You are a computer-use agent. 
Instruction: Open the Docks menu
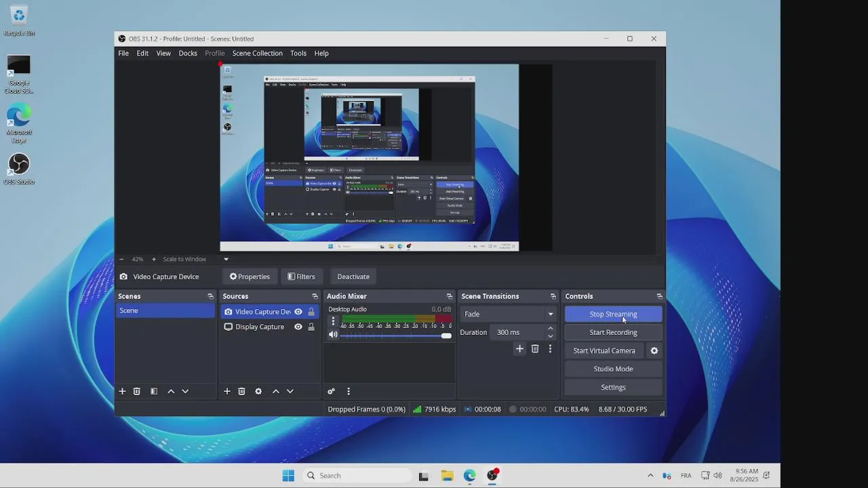[188, 53]
